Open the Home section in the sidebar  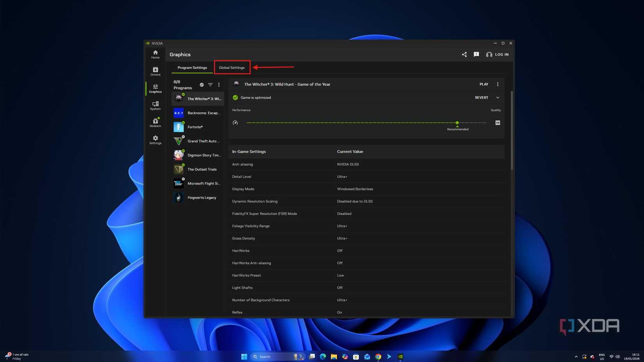coord(155,55)
